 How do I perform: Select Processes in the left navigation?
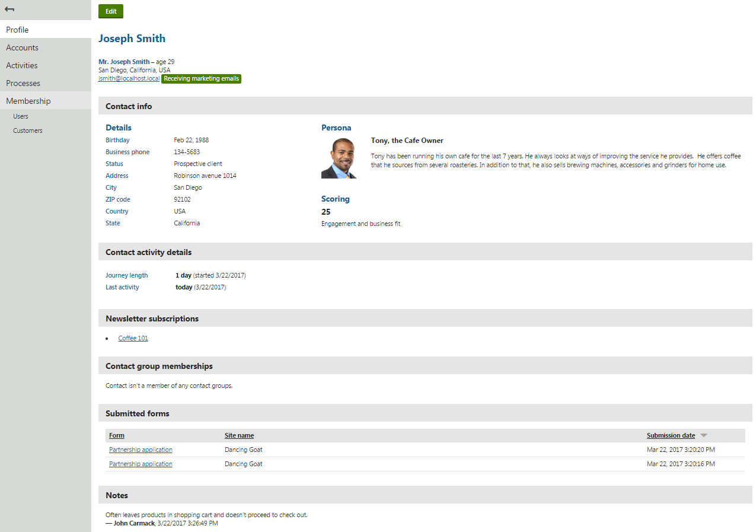tap(21, 83)
